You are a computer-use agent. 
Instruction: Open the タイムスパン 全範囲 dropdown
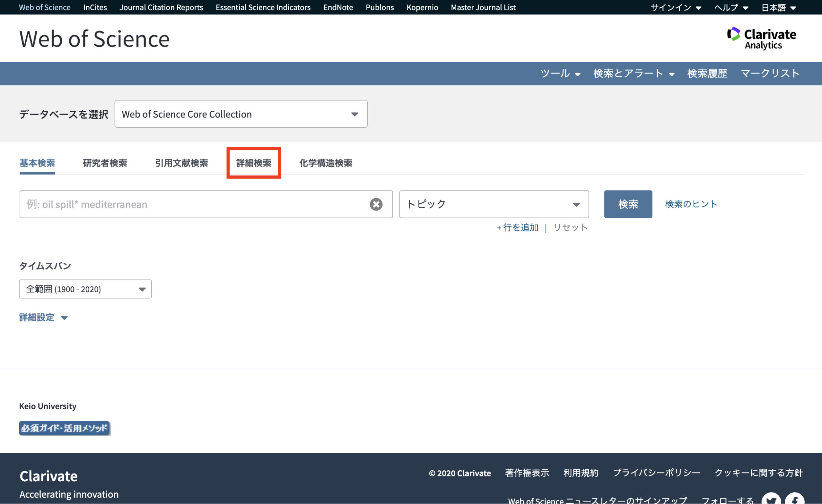coord(85,289)
